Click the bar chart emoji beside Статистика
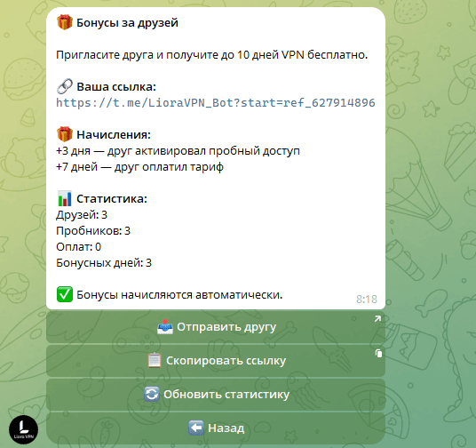Viewport: 476px width, 448px height. pos(65,198)
